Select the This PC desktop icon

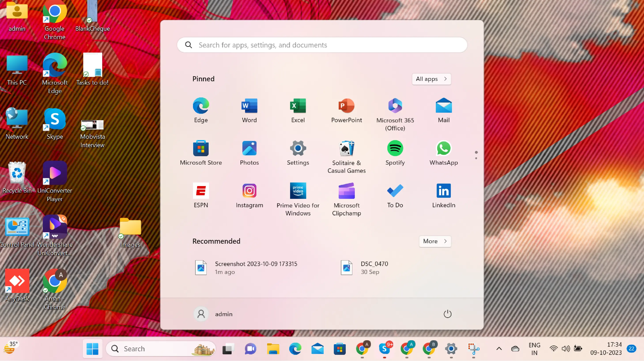click(x=17, y=70)
